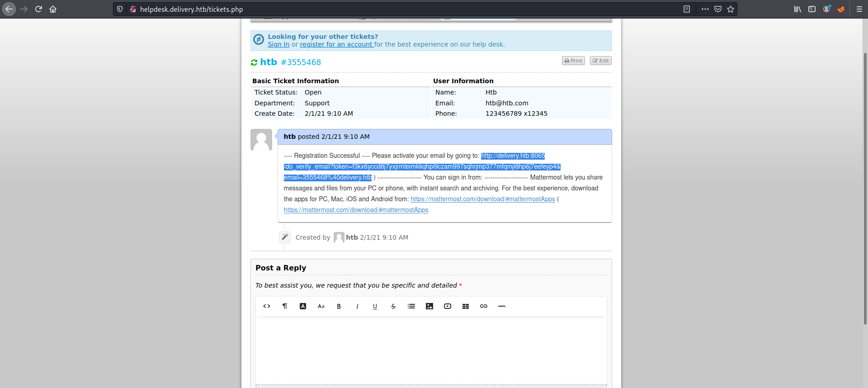Apply strikethrough formatting
The width and height of the screenshot is (868, 388).
point(393,306)
